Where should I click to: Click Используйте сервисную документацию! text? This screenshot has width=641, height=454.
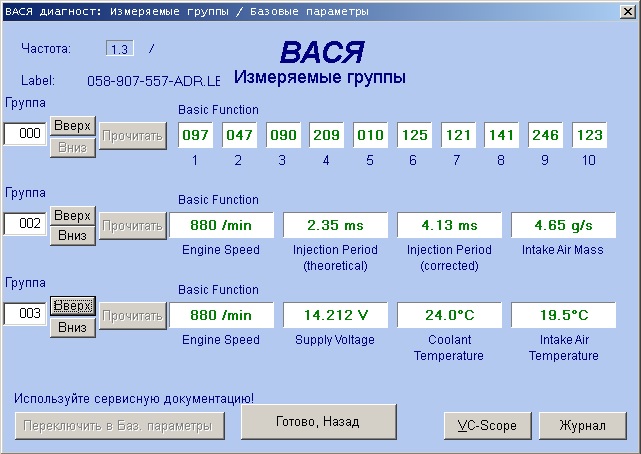134,398
